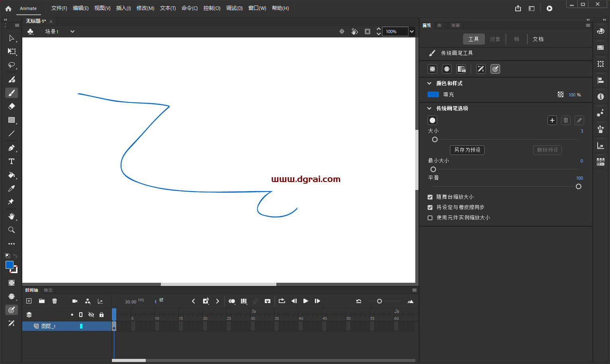Open the zoom percentage dropdown
610x364 pixels.
[x=411, y=31]
